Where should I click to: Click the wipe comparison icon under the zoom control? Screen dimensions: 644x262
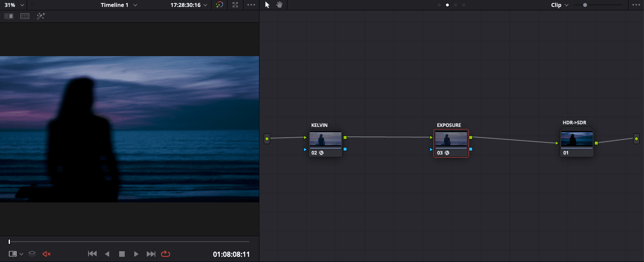(x=9, y=16)
